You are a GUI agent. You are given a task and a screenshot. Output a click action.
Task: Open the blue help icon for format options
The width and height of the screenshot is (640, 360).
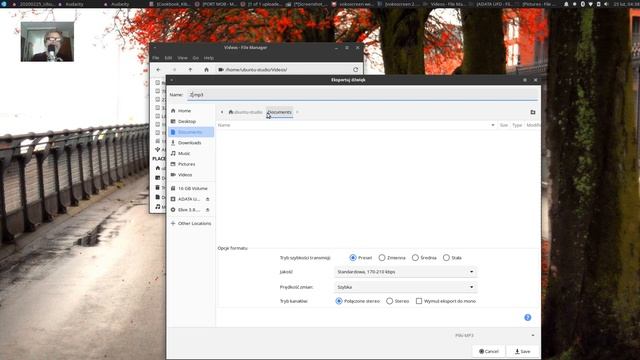coord(528,317)
